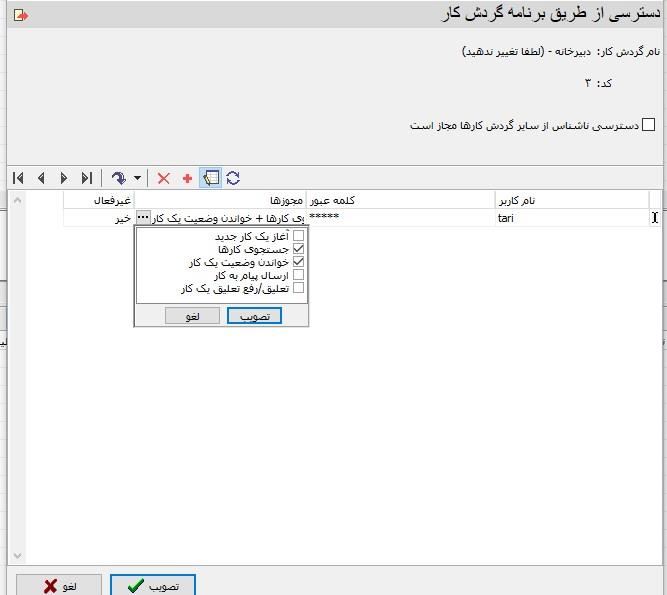Image resolution: width=667 pixels, height=595 pixels.
Task: Click the tari username cell
Action: (x=570, y=217)
